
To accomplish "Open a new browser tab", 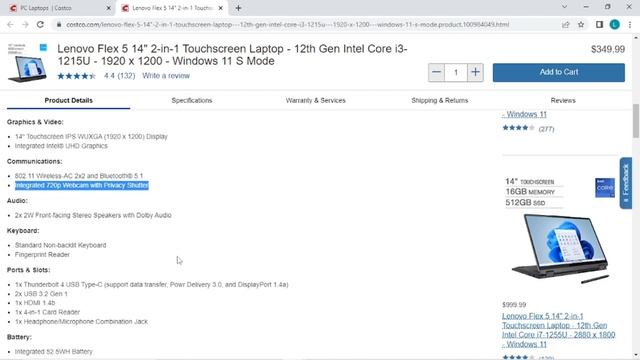I will [238, 8].
